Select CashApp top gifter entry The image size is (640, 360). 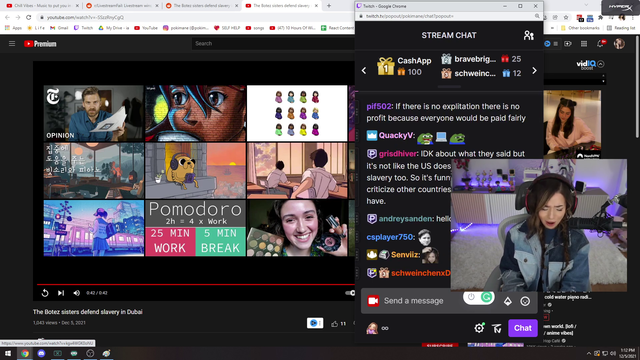click(x=404, y=66)
